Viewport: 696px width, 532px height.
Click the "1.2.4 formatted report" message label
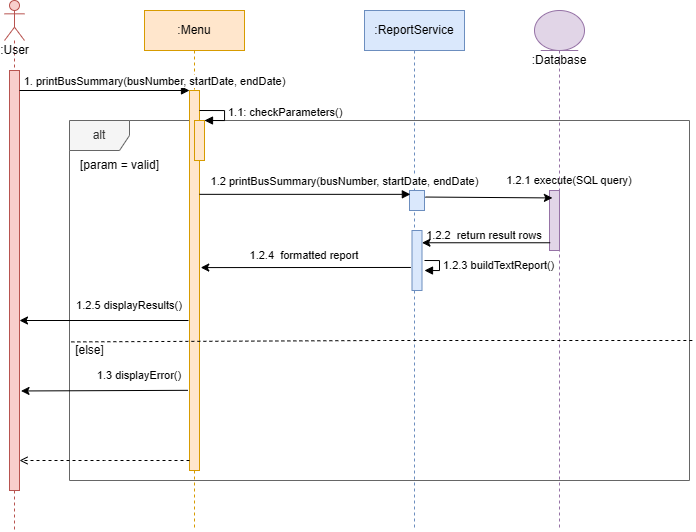pos(304,255)
